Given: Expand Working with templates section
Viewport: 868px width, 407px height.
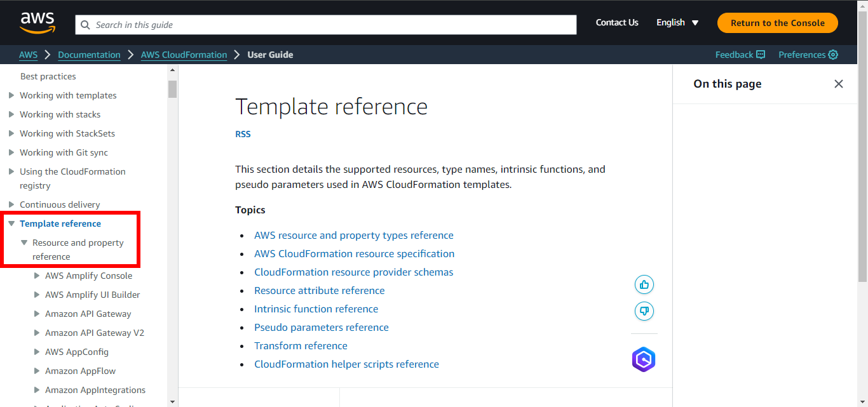Looking at the screenshot, I should tap(11, 95).
